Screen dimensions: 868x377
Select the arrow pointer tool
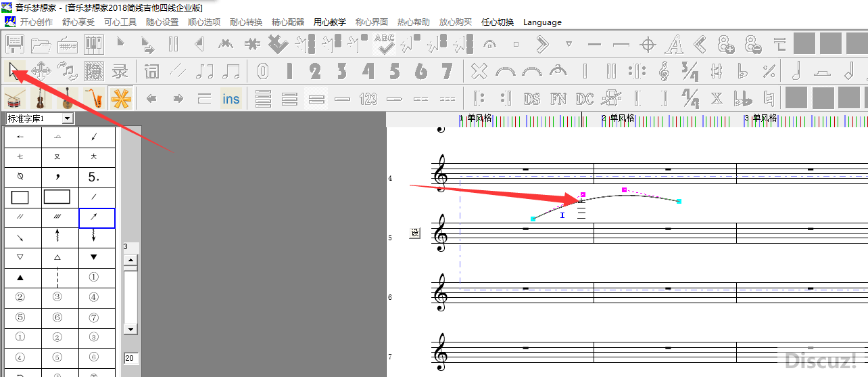pos(14,70)
